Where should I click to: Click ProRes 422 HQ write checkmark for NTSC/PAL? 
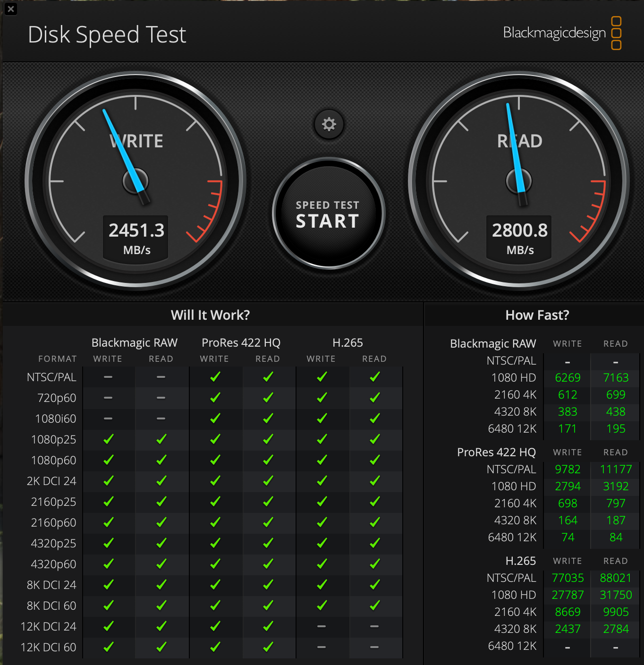215,377
